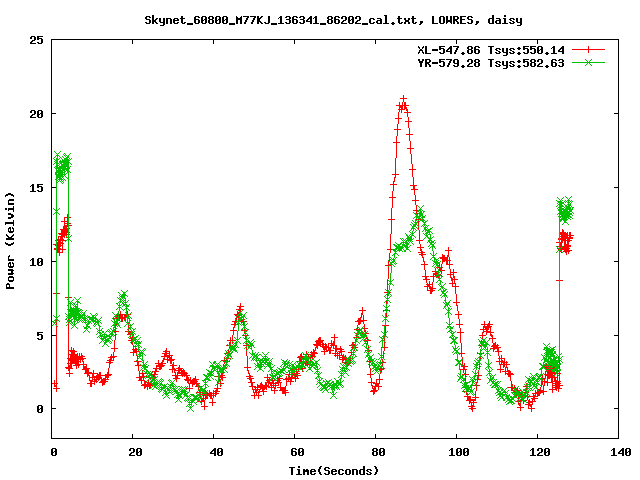The height and width of the screenshot is (480, 640).
Task: Click the green calibration cluster at plot start
Action: click(62, 167)
